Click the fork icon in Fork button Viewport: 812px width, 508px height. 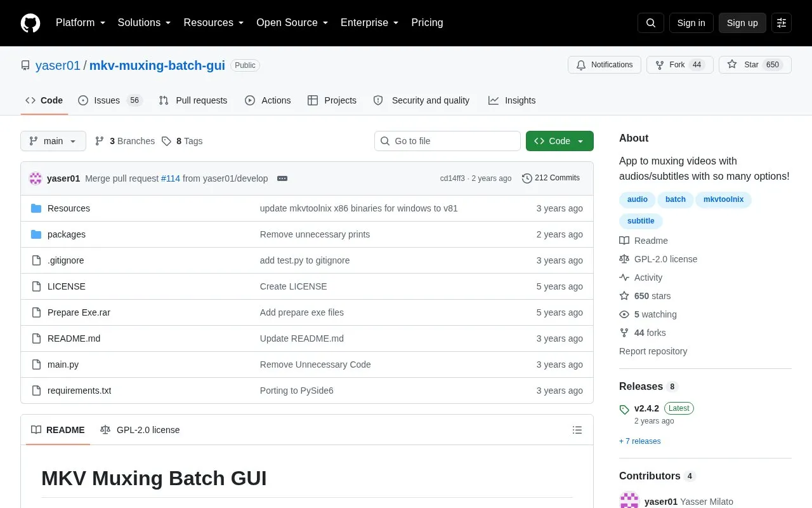660,65
